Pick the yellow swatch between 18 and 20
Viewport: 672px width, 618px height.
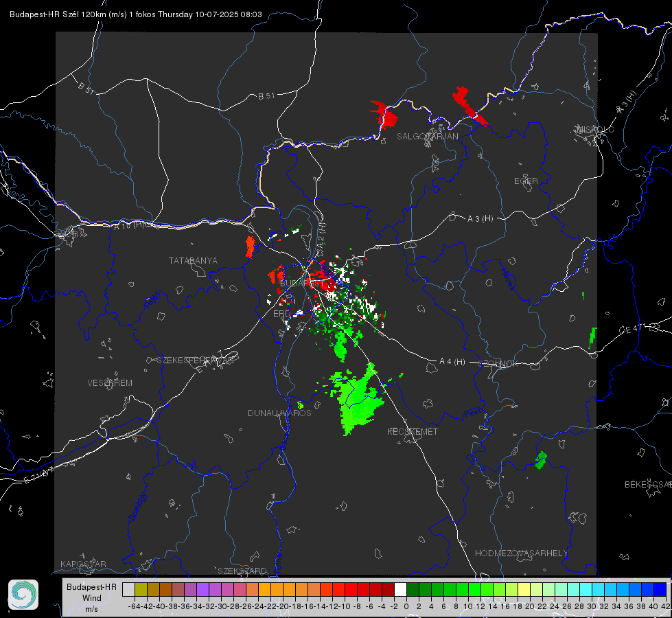pos(524,589)
